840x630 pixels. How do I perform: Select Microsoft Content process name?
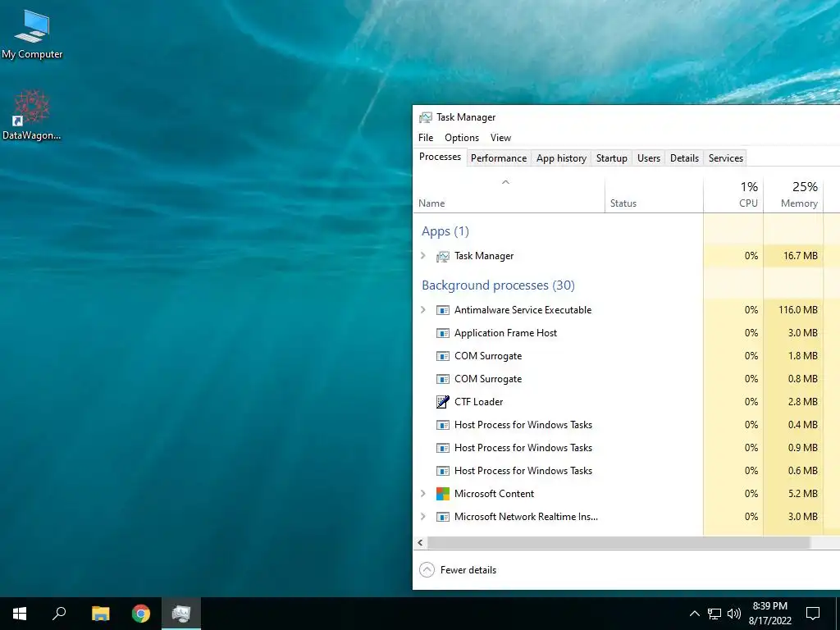pos(494,493)
